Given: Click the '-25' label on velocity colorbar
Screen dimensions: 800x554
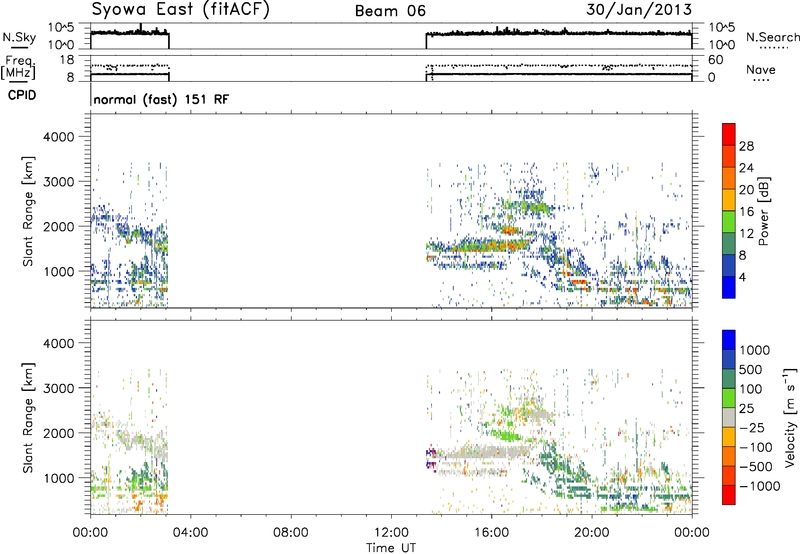Looking at the screenshot, I should click(x=752, y=428).
